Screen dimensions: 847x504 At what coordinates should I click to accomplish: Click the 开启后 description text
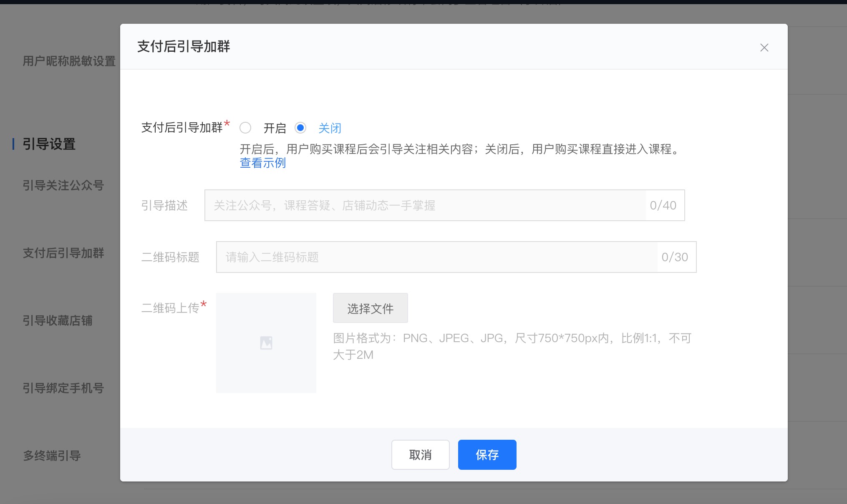pos(461,149)
